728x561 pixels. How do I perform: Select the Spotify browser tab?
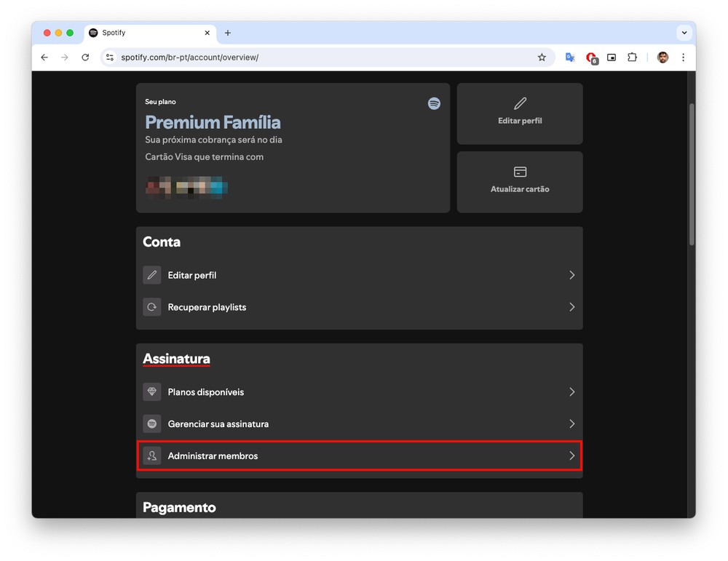click(150, 33)
